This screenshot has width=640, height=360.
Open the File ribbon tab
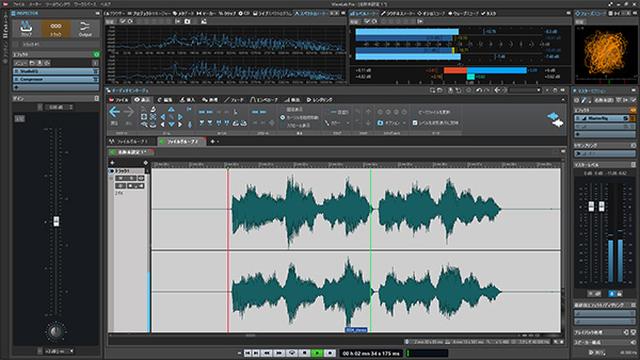(x=119, y=100)
